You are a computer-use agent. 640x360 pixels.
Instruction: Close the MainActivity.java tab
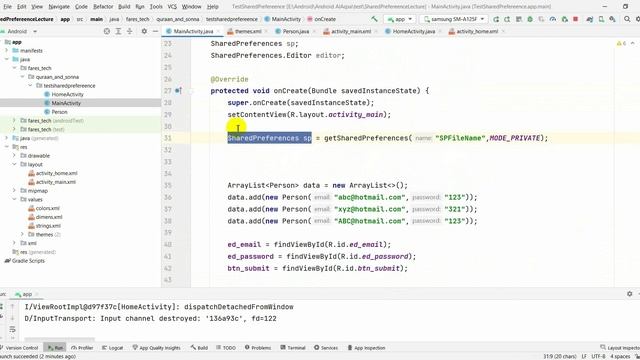218,31
